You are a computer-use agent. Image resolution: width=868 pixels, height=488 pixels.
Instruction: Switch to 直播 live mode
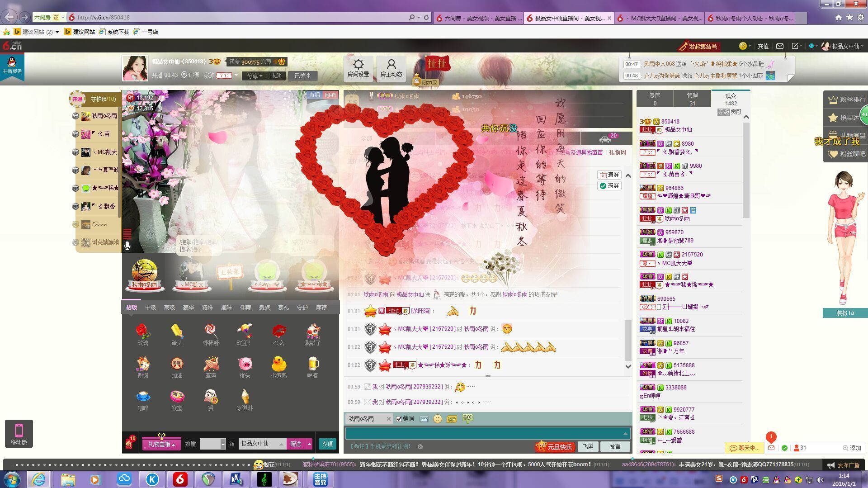pos(315,95)
